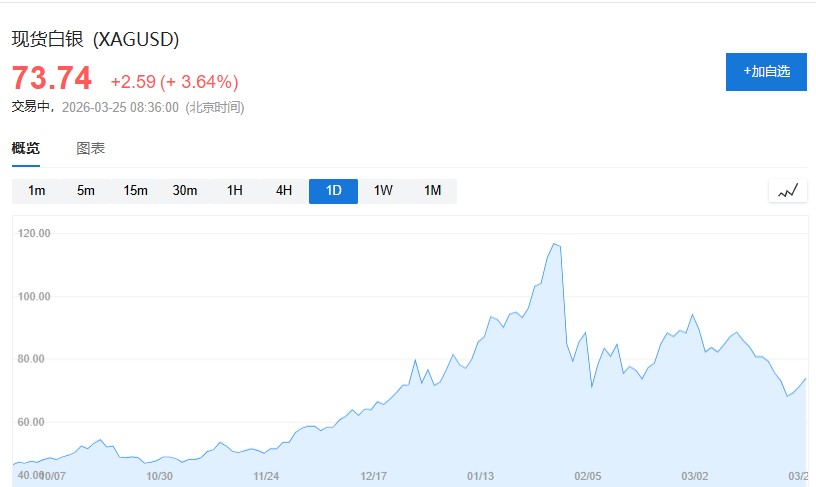Click the 01/13 date axis label
This screenshot has width=816, height=487.
point(481,476)
